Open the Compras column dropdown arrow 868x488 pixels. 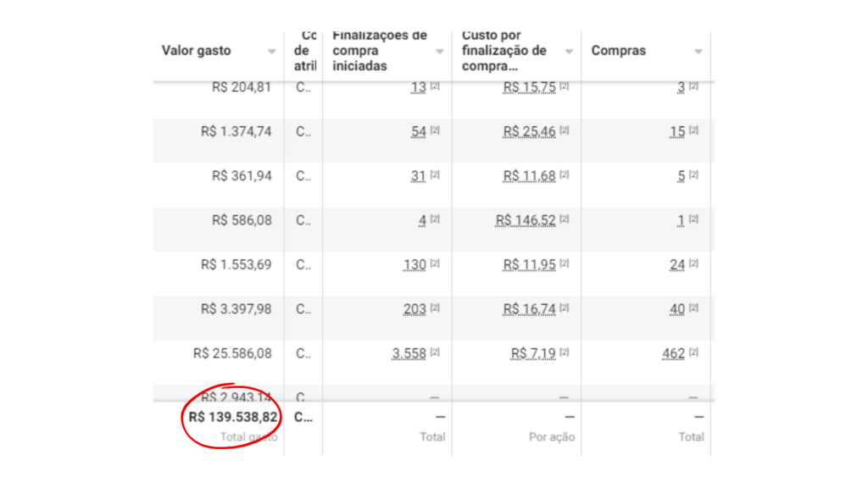point(698,52)
